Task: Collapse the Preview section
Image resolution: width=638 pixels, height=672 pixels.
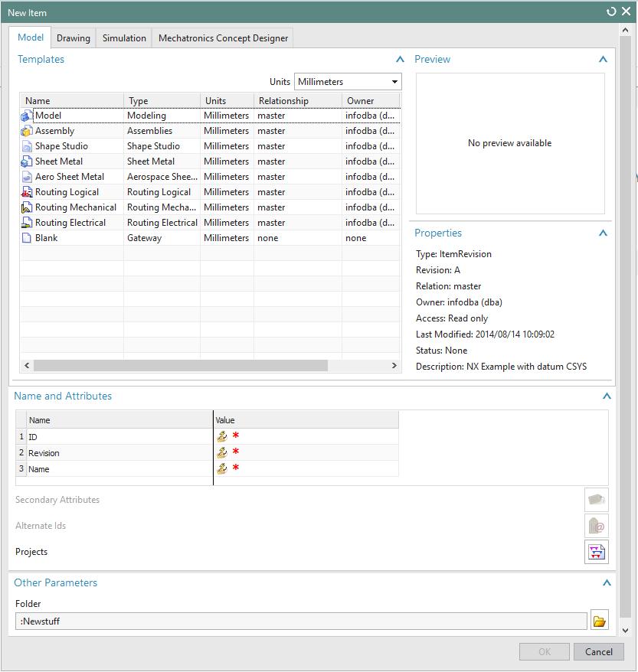Action: coord(603,59)
